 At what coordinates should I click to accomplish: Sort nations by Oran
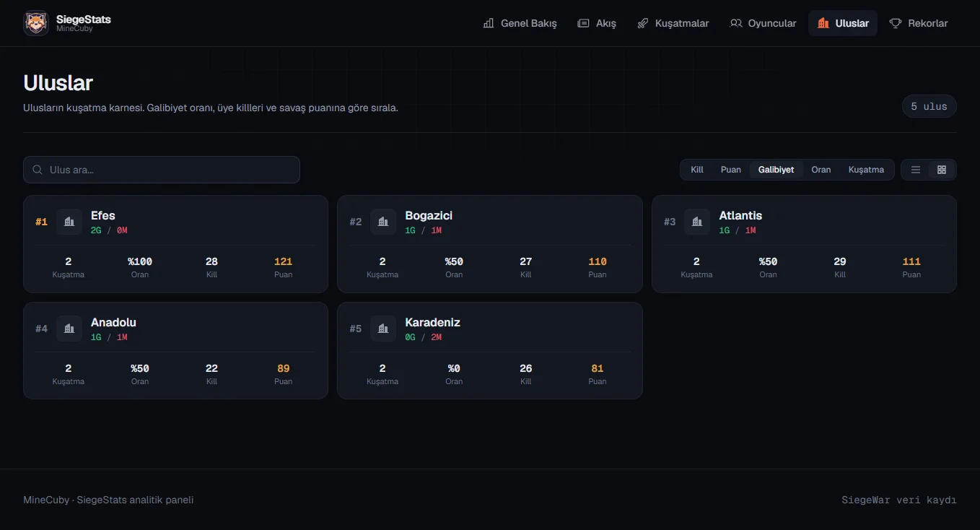pyautogui.click(x=821, y=170)
